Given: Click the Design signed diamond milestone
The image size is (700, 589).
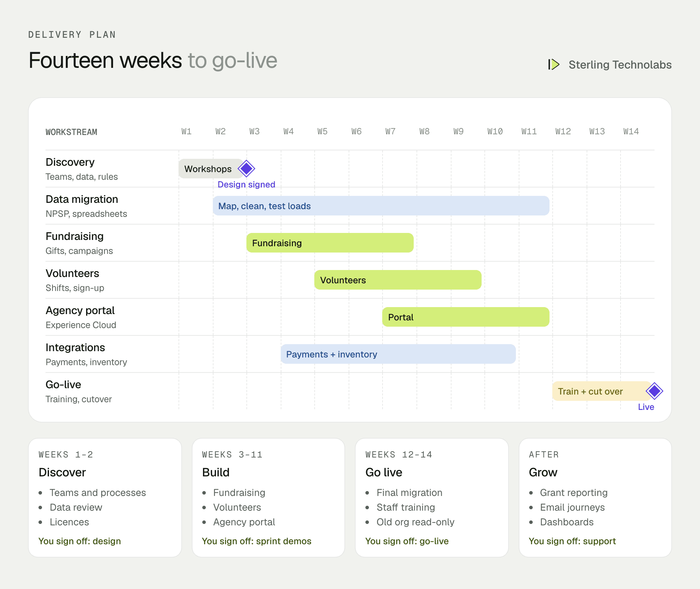Looking at the screenshot, I should click(246, 169).
